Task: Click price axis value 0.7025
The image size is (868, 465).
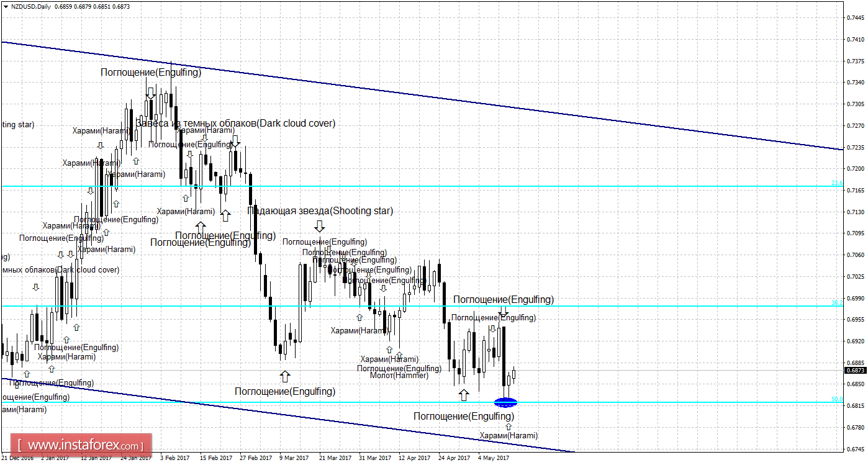Action: [856, 277]
